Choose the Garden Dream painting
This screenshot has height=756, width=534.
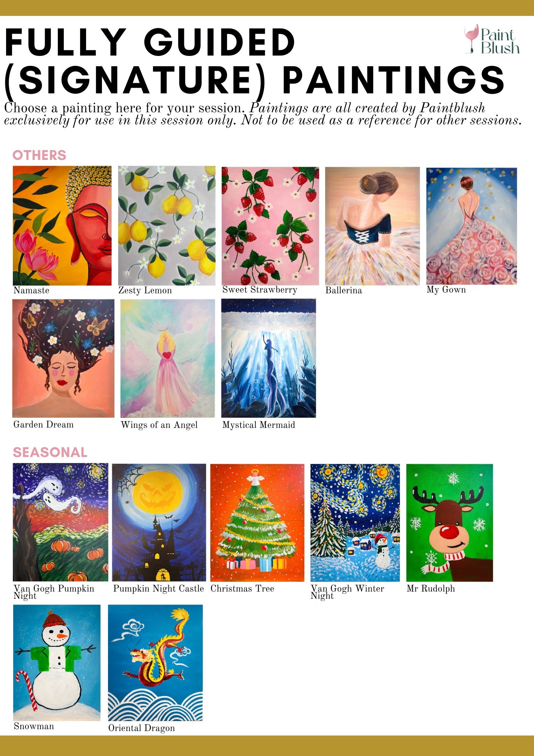pyautogui.click(x=63, y=358)
